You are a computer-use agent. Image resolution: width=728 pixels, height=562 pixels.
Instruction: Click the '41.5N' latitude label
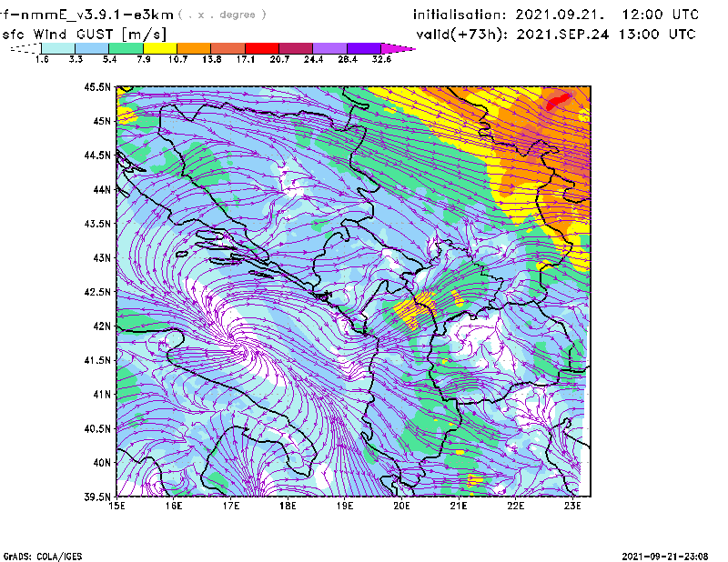(x=98, y=360)
